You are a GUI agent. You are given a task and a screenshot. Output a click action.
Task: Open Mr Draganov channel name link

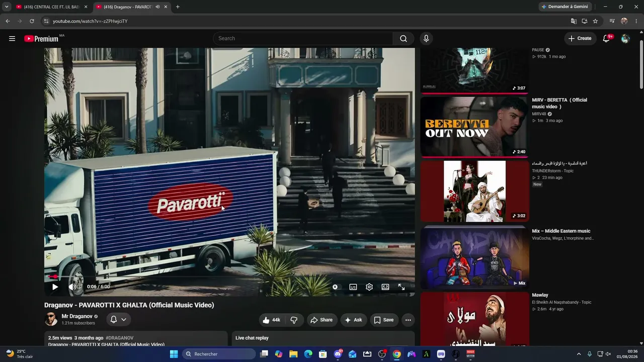[77, 316]
